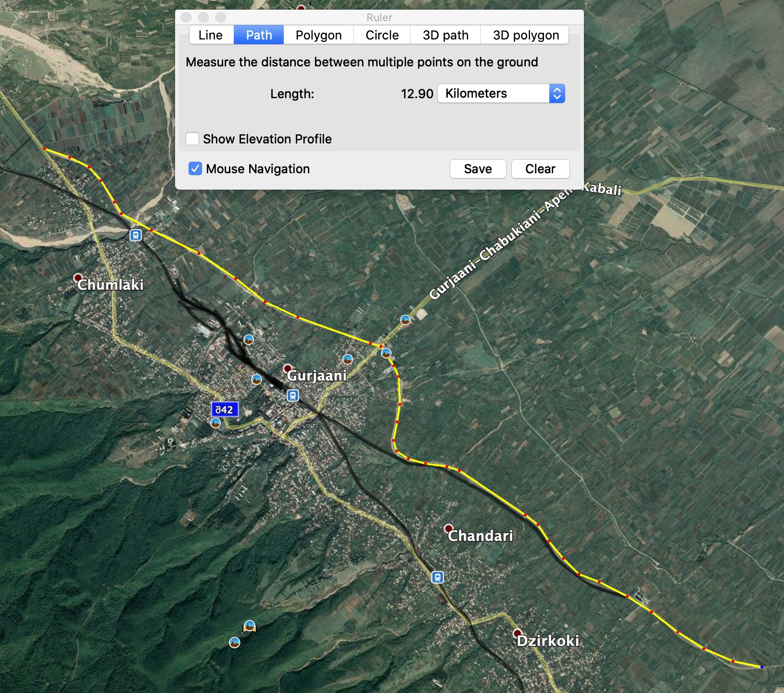Click the 12.90 length value
The image size is (784, 693).
[417, 93]
